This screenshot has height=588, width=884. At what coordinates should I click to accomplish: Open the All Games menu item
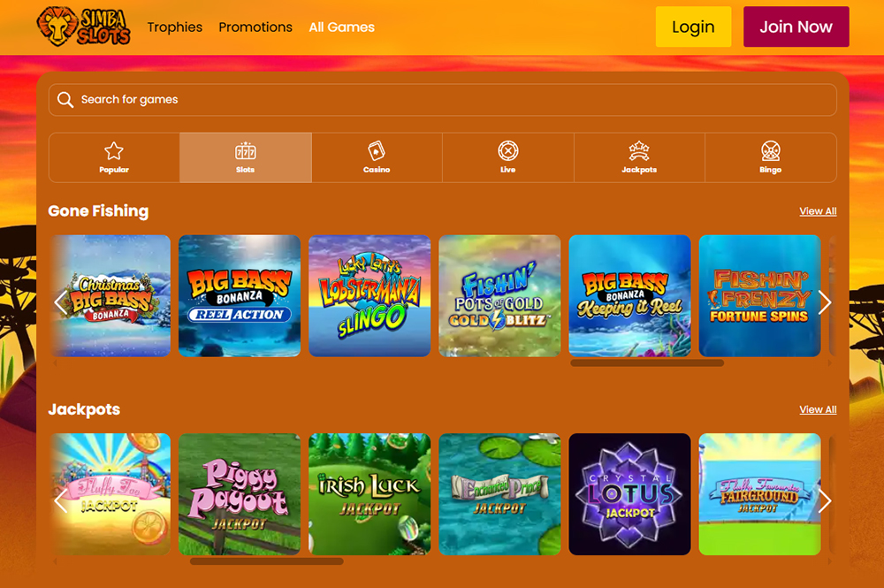tap(341, 27)
